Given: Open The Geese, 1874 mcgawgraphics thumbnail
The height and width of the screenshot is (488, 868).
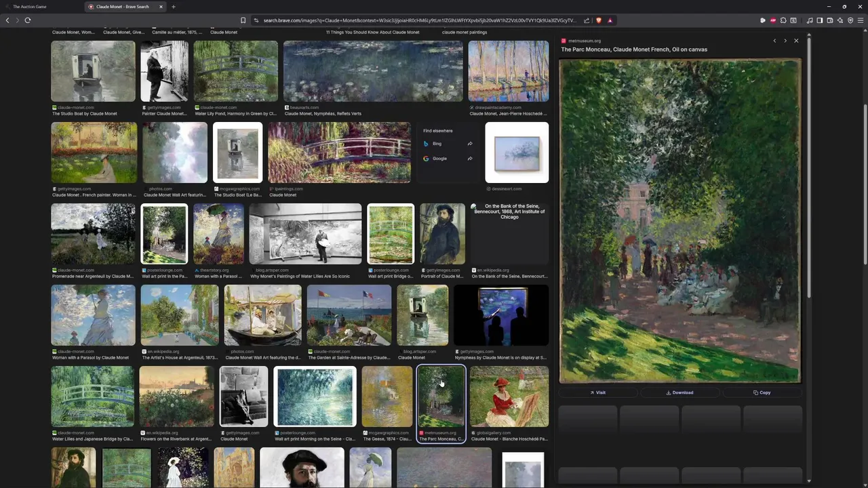Looking at the screenshot, I should 387,396.
